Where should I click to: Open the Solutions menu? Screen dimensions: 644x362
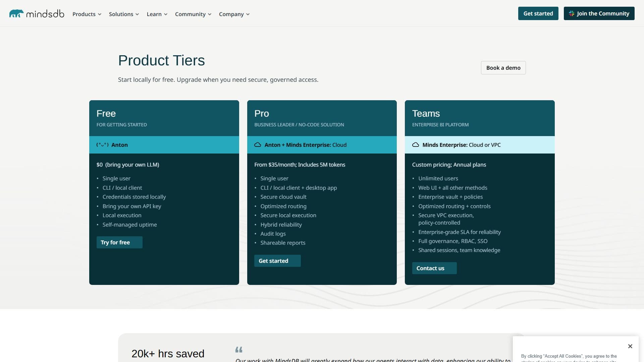(124, 14)
